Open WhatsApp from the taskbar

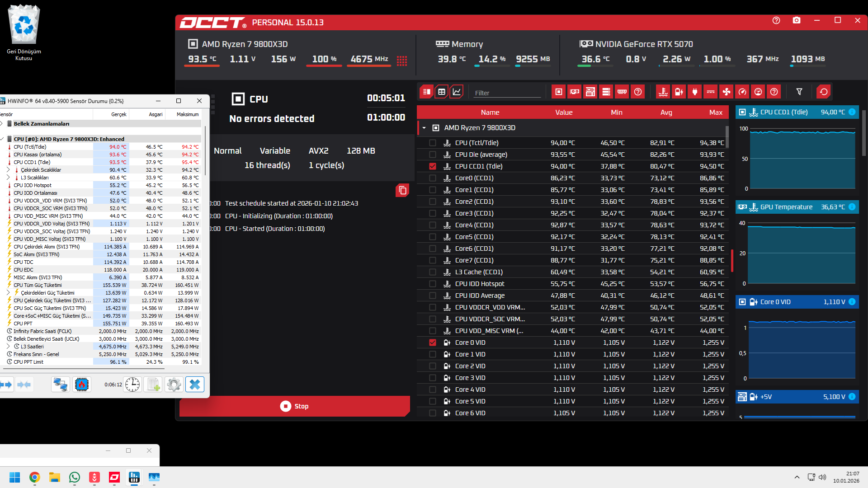tap(75, 477)
